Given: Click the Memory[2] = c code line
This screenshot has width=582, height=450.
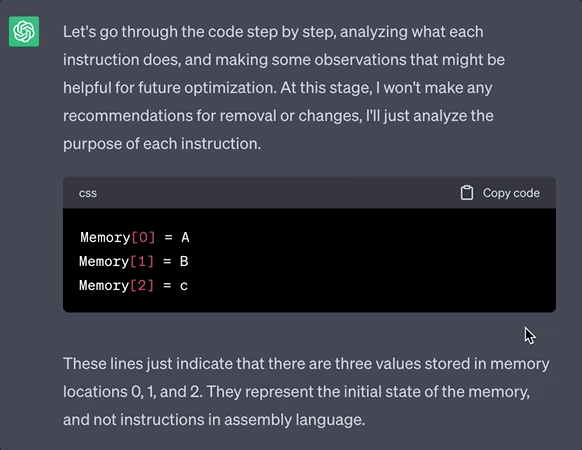Looking at the screenshot, I should coord(134,286).
